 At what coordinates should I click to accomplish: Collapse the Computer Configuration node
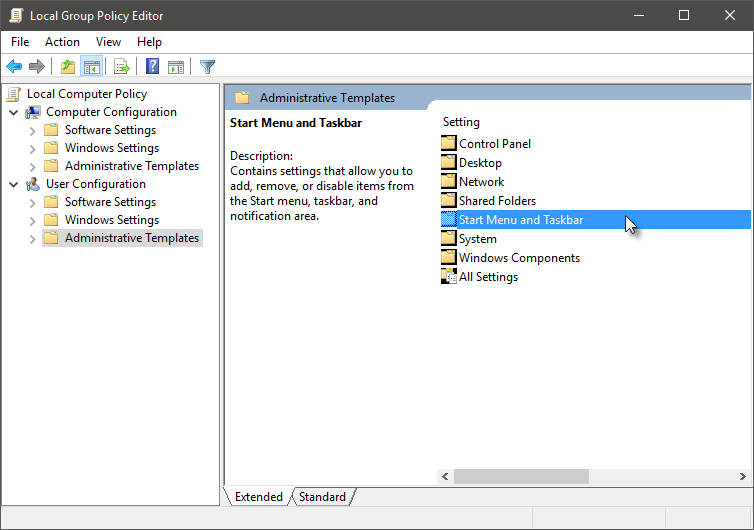pos(14,113)
